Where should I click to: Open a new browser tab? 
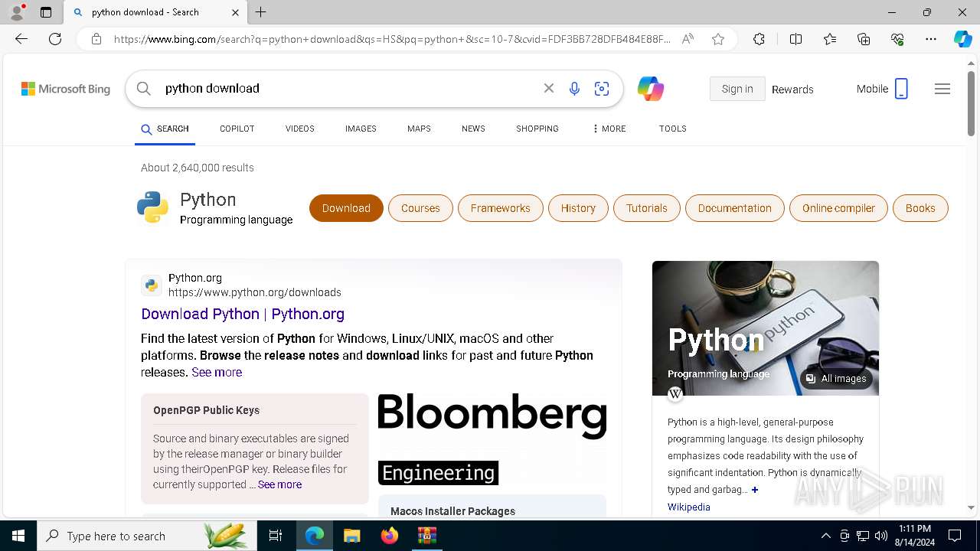click(x=261, y=12)
